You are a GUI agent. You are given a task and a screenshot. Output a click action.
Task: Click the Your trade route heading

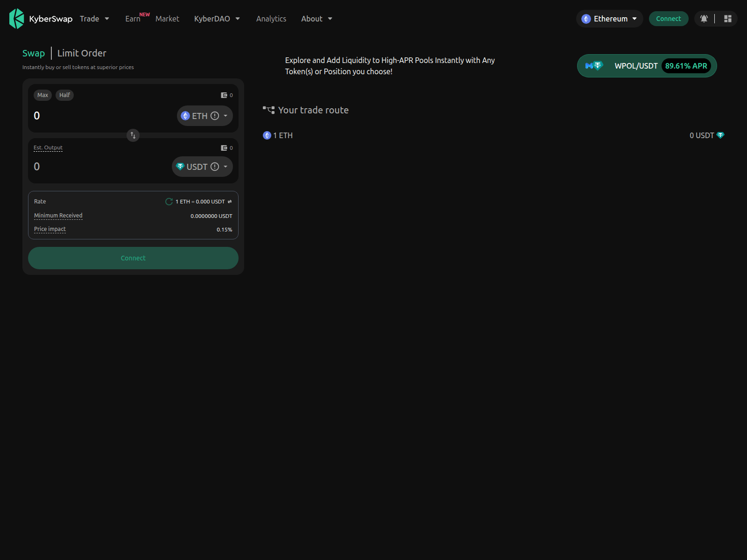313,110
